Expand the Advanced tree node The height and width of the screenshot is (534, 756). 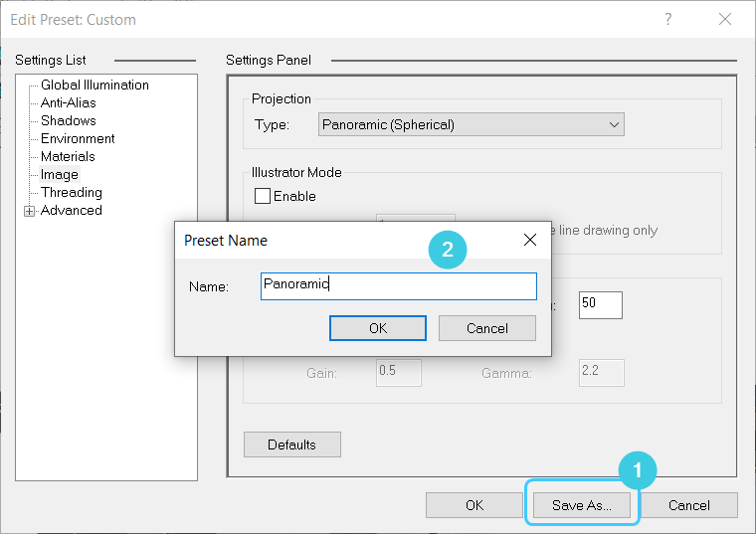[x=30, y=211]
